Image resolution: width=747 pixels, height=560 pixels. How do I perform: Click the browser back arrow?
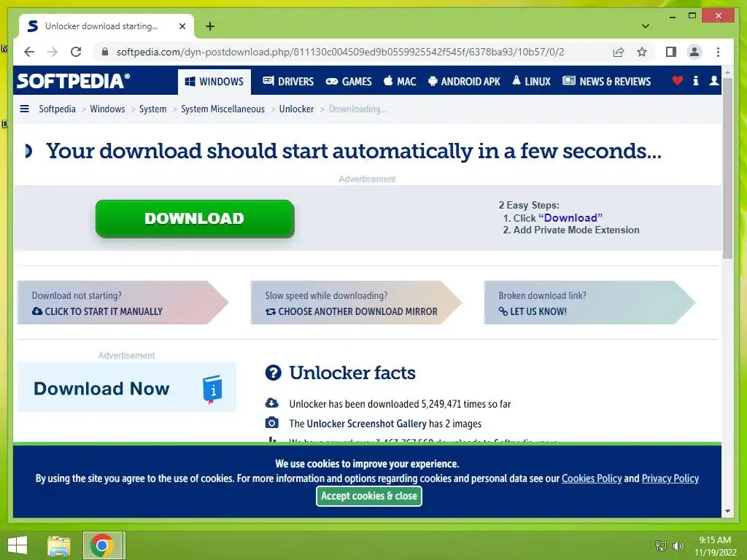point(29,52)
